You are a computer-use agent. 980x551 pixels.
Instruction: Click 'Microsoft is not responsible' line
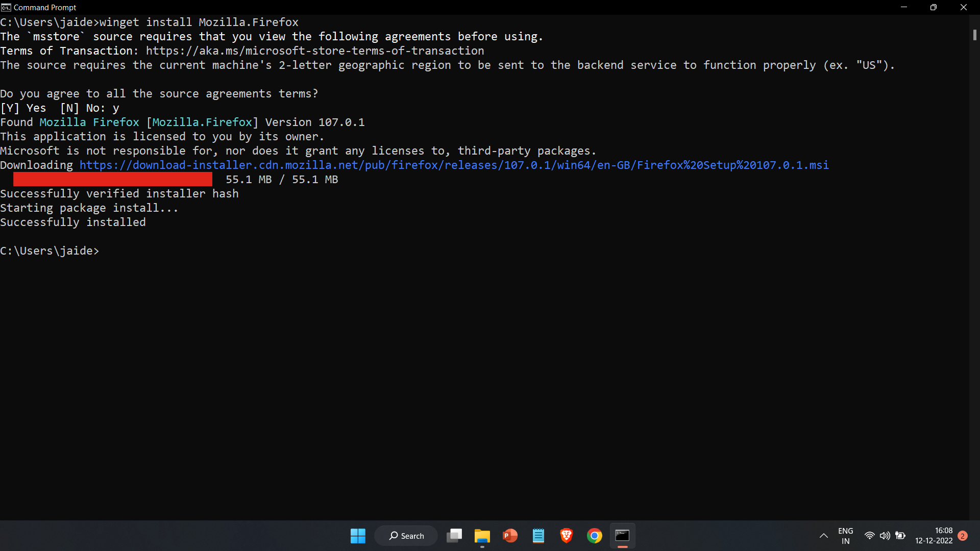tap(298, 151)
